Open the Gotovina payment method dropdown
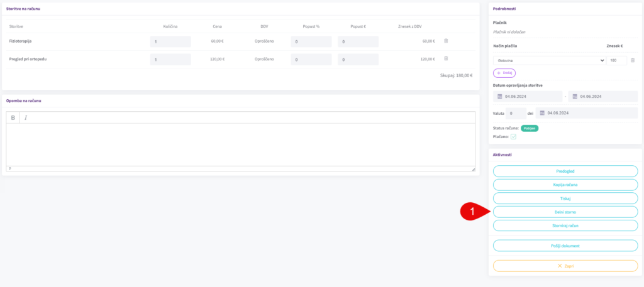644x287 pixels. (x=548, y=60)
